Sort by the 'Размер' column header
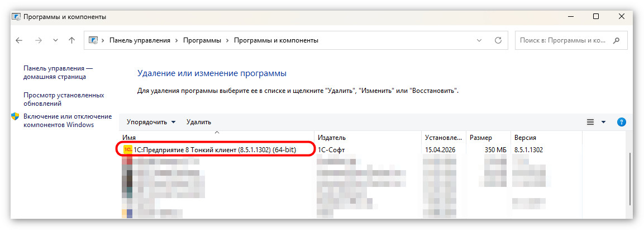 pos(488,138)
